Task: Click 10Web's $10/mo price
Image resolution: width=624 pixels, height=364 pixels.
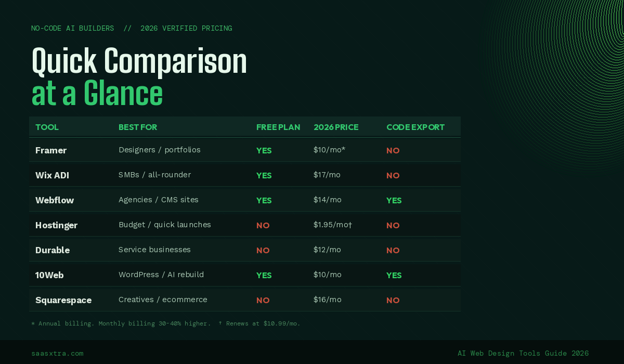Action: [x=328, y=275]
